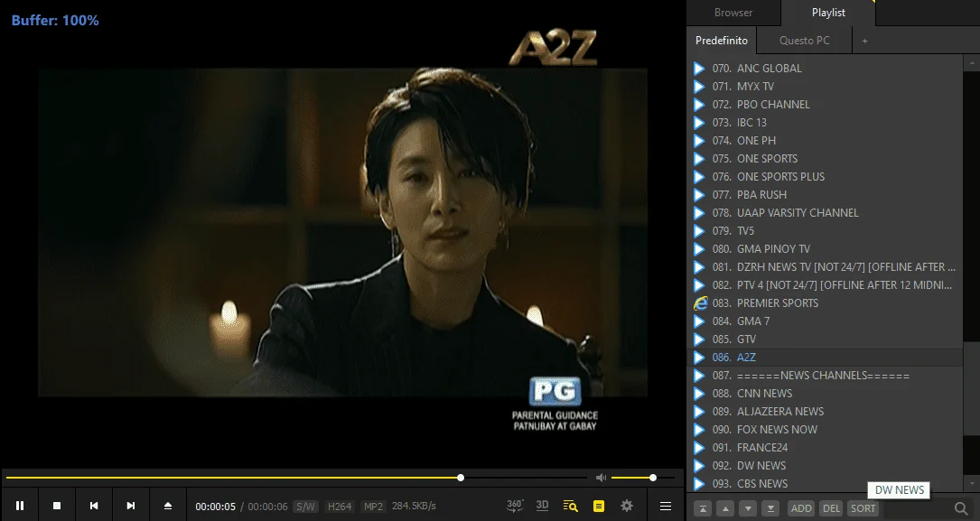Toggle 360 degree video mode

tap(514, 506)
